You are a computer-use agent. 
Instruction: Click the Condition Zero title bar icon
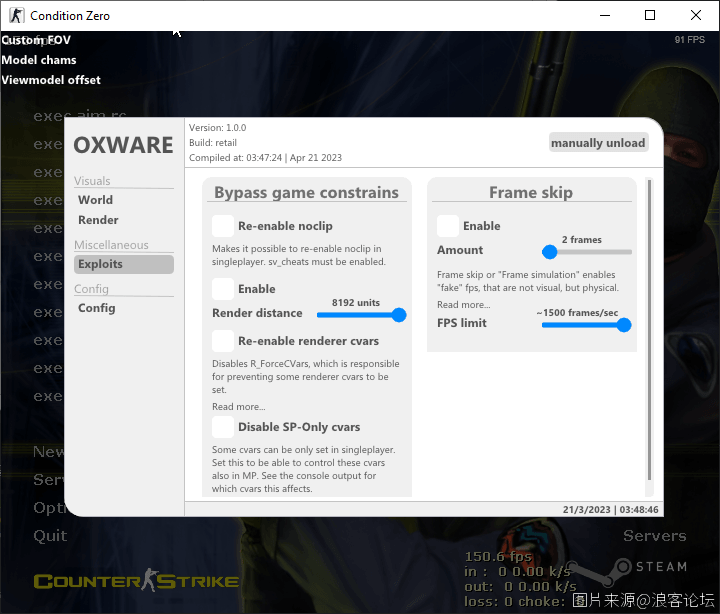(17, 15)
